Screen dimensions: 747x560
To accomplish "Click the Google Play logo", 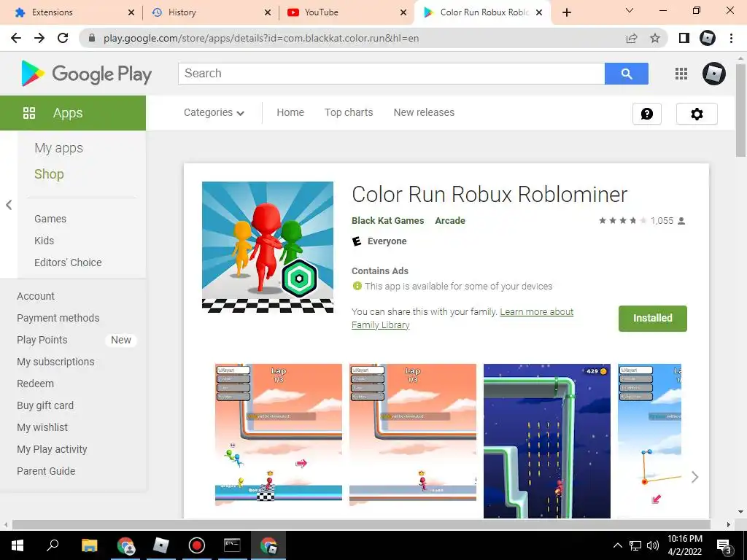I will click(86, 74).
